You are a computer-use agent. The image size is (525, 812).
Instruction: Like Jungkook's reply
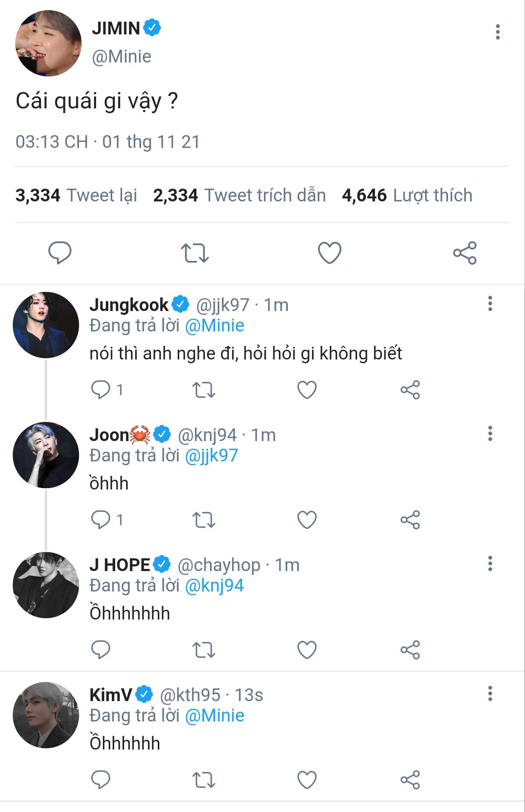(x=307, y=390)
